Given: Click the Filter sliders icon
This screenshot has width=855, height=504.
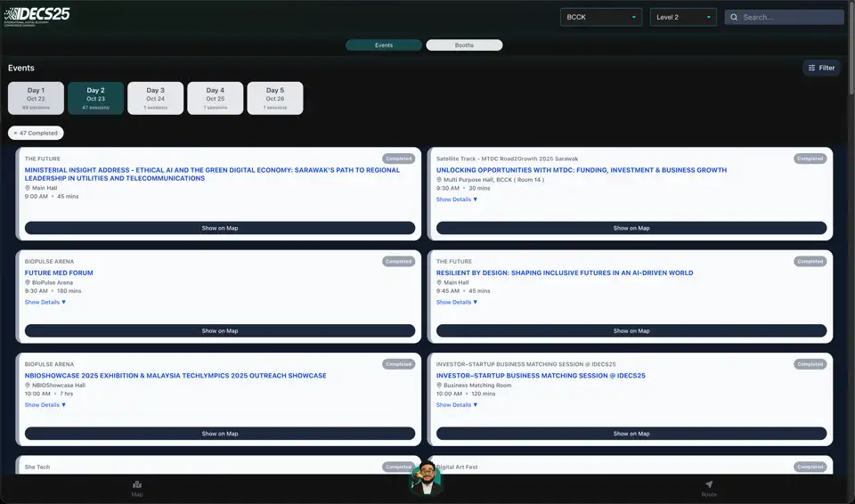Looking at the screenshot, I should click(x=812, y=68).
